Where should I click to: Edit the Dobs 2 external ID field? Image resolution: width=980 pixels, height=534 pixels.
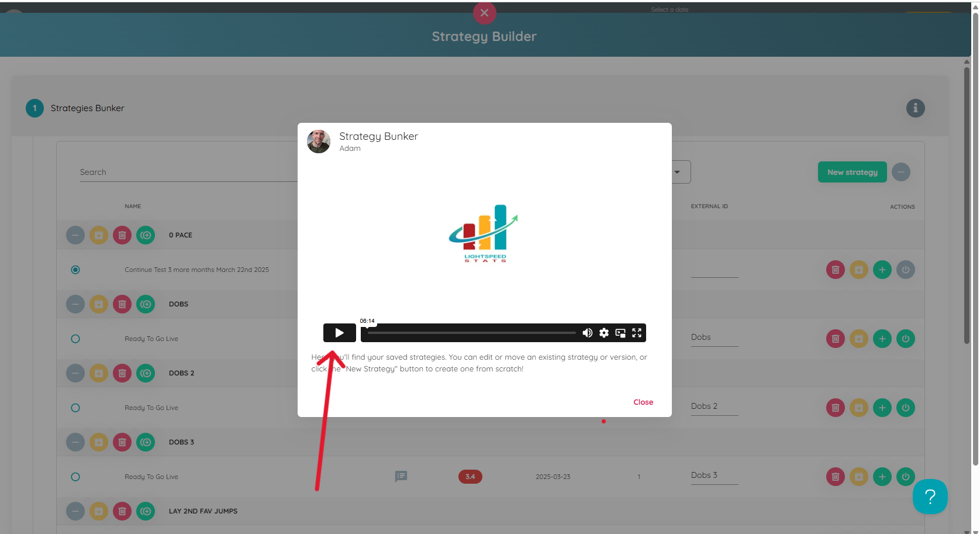tap(715, 406)
